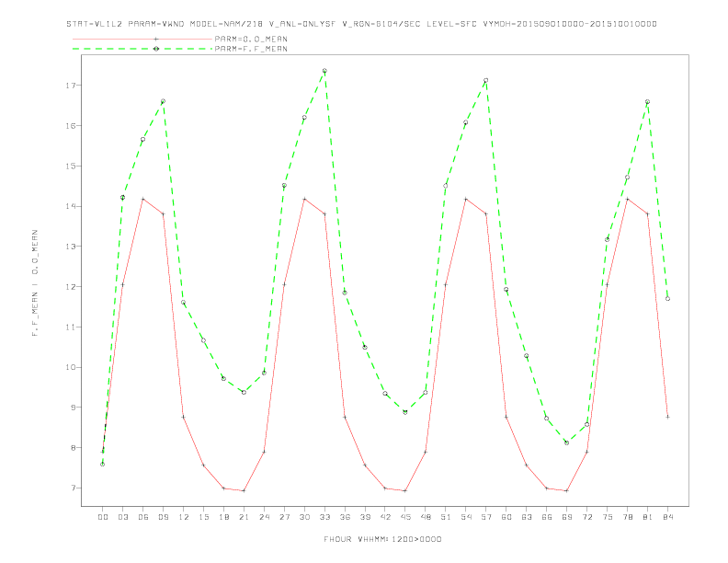Click the red plus marker at hour 84
This screenshot has width=728, height=563.
point(667,417)
